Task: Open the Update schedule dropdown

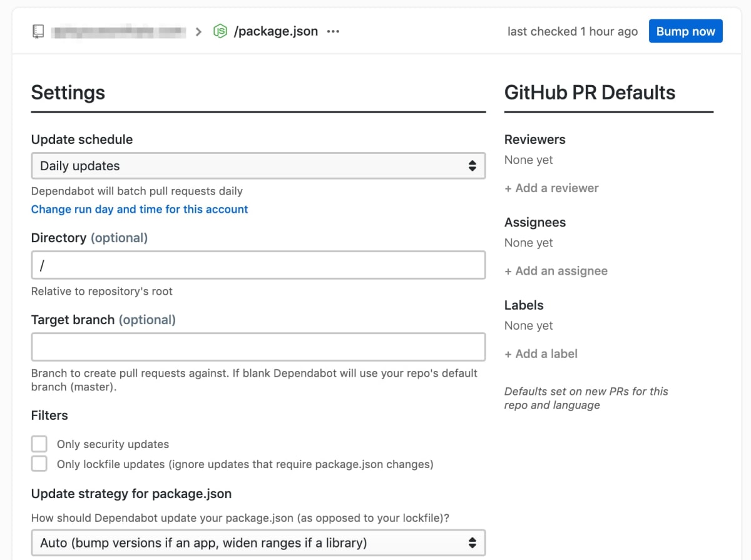Action: 258,166
